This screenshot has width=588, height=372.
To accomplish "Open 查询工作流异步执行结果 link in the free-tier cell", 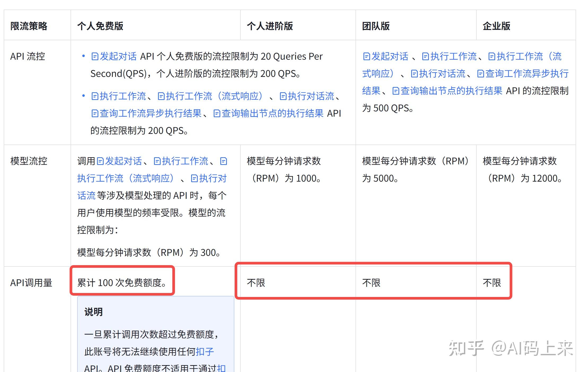I will click(150, 113).
